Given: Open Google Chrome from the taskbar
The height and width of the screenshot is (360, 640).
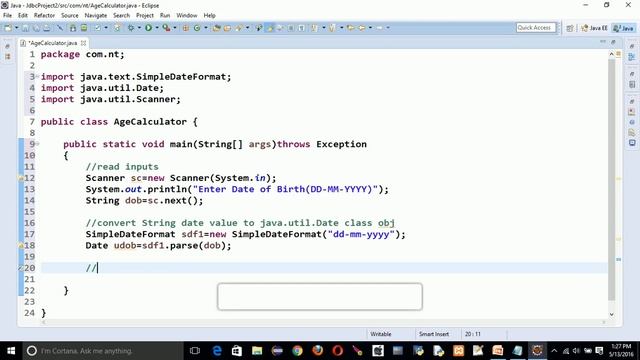Looking at the screenshot, I should click(298, 351).
